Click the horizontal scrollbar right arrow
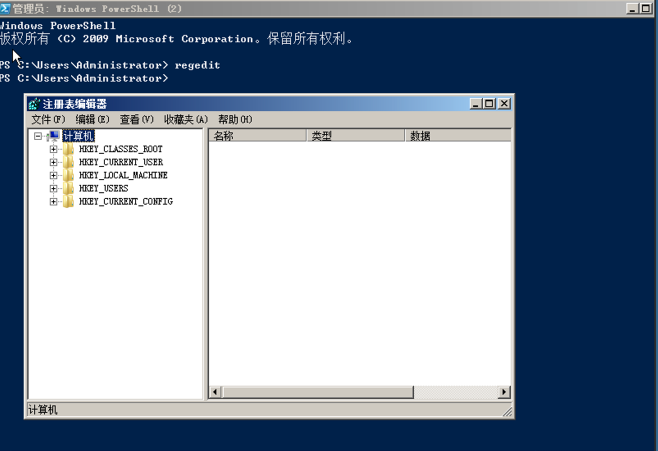Viewport: 658px width, 451px height. pyautogui.click(x=504, y=392)
